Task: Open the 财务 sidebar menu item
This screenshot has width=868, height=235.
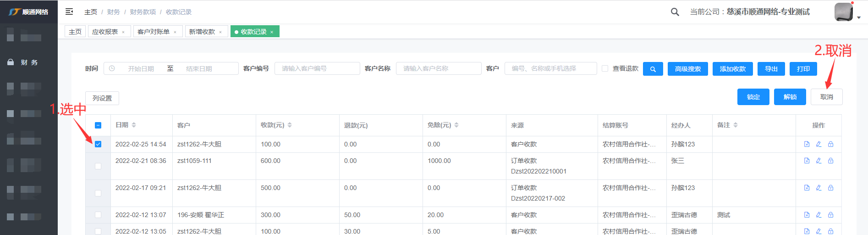Action: [x=29, y=62]
